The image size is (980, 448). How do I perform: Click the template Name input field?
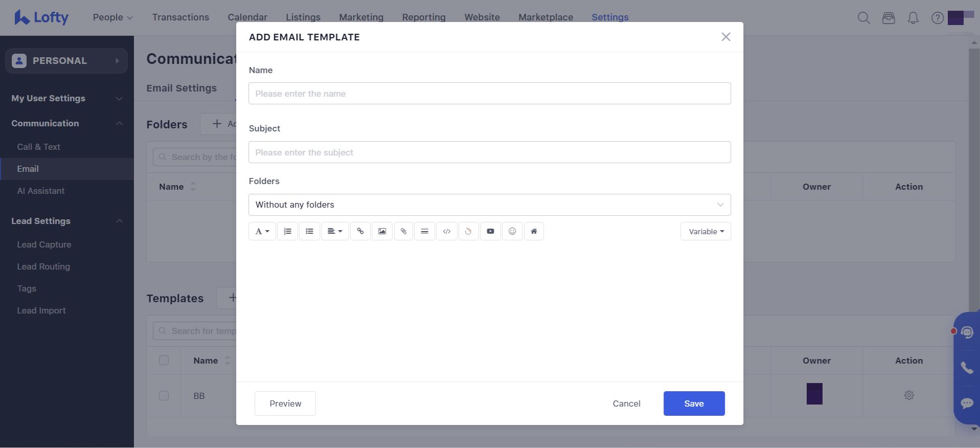pyautogui.click(x=490, y=94)
